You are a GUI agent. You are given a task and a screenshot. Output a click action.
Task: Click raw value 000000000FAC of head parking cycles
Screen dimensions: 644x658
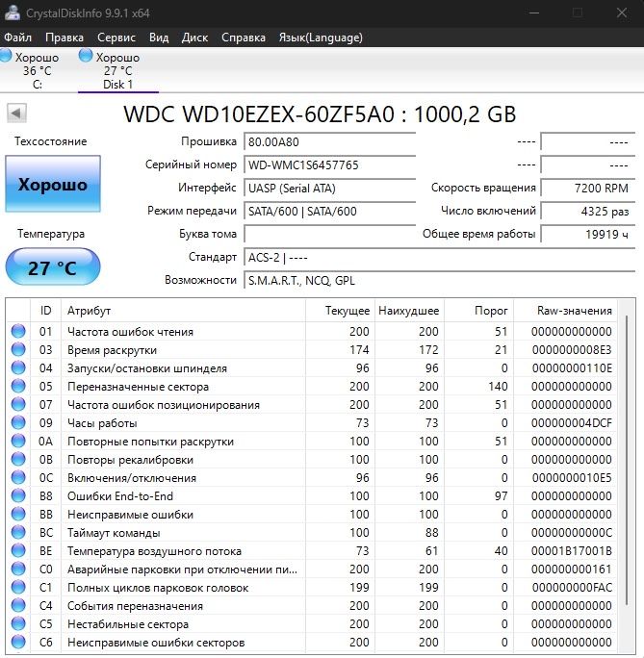pyautogui.click(x=572, y=588)
